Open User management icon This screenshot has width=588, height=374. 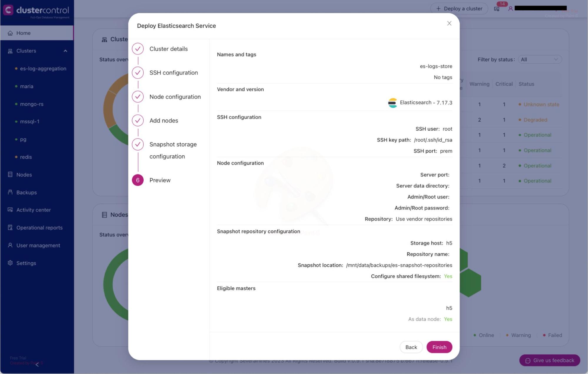coord(10,245)
